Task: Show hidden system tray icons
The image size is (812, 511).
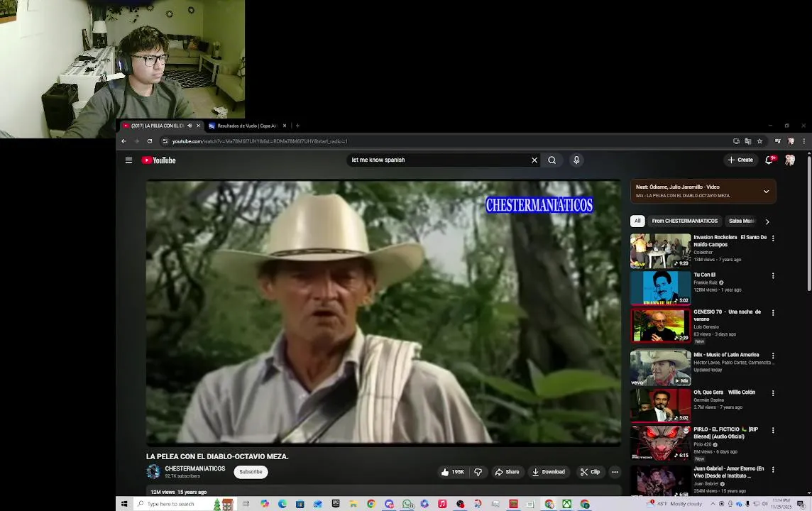Action: [x=713, y=504]
